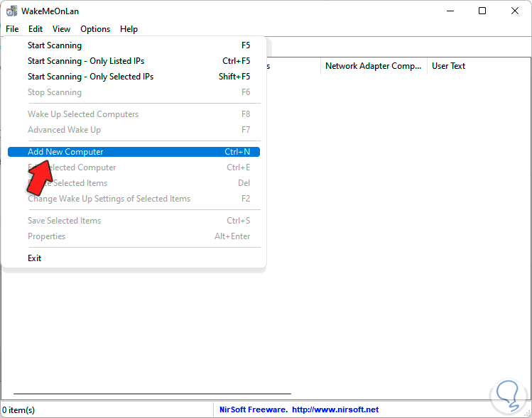Choose Change Wake Up Settings of Selected Items

pyautogui.click(x=134, y=199)
